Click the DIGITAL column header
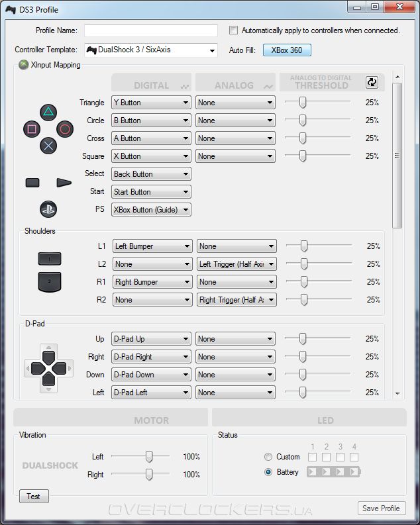Image resolution: width=420 pixels, height=525 pixels. point(152,82)
